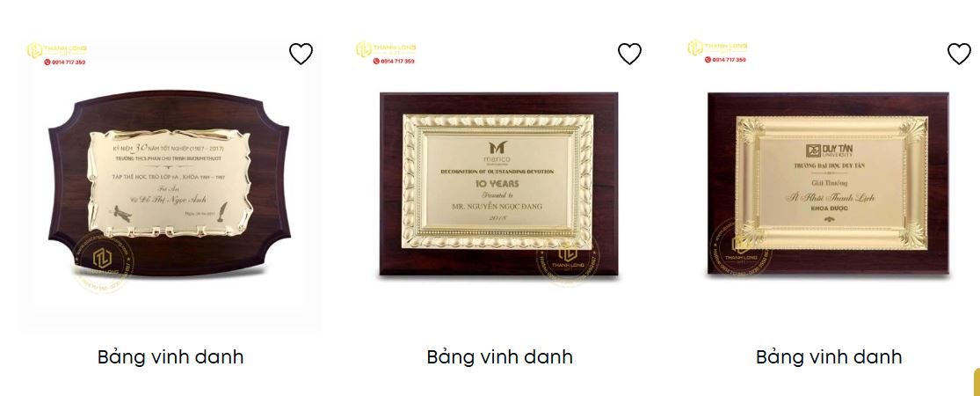The image size is (980, 396).
Task: Click round Thanh Long watermark on curved plaque
Action: coord(103,261)
